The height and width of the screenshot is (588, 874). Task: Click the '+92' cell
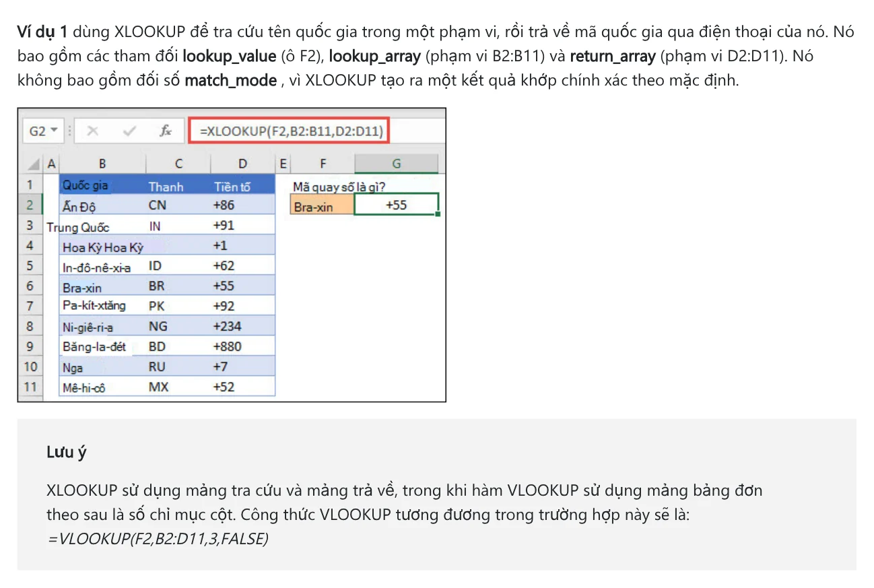242,306
